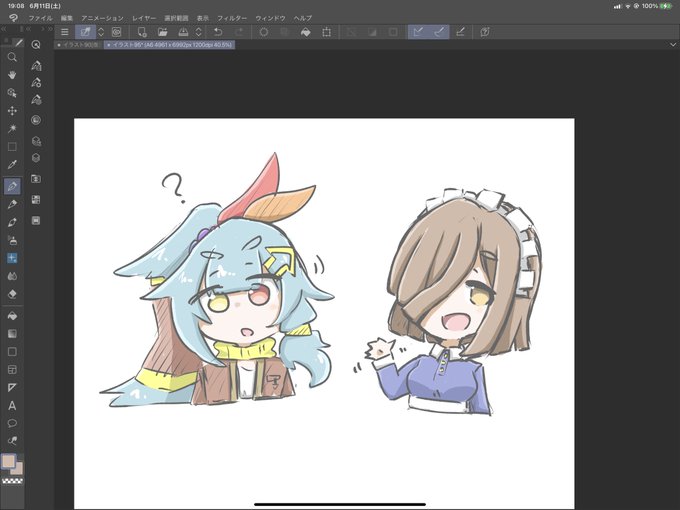Select the Frame border tool

12,369
